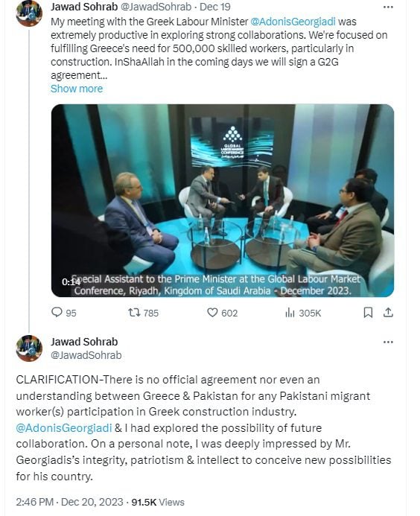Screen dimensions: 420x516
Task: Click the 91.5K Views count
Action: (x=158, y=502)
